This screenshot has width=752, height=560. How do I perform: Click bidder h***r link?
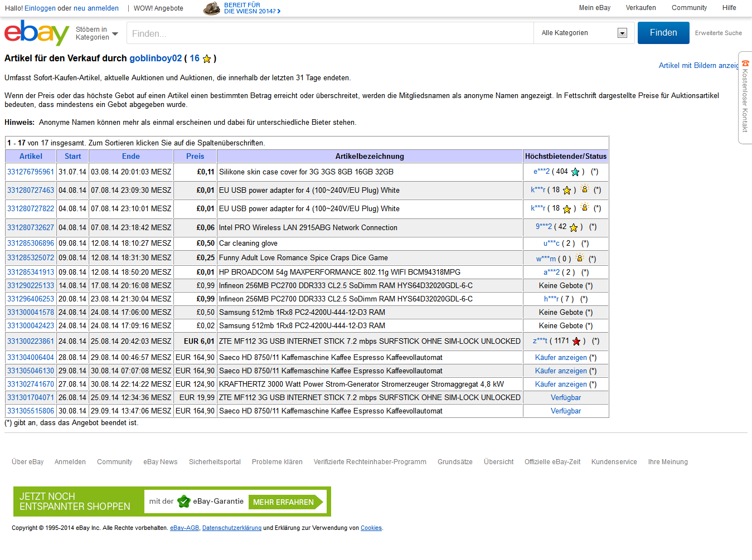551,299
